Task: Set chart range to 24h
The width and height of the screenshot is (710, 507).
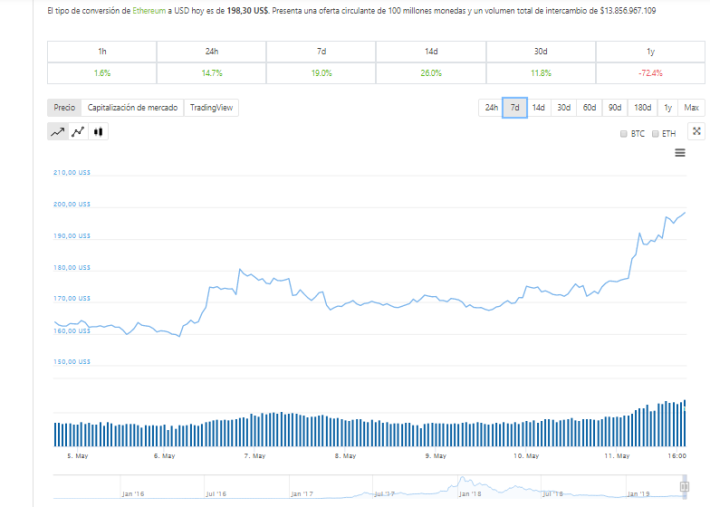Action: [491, 107]
